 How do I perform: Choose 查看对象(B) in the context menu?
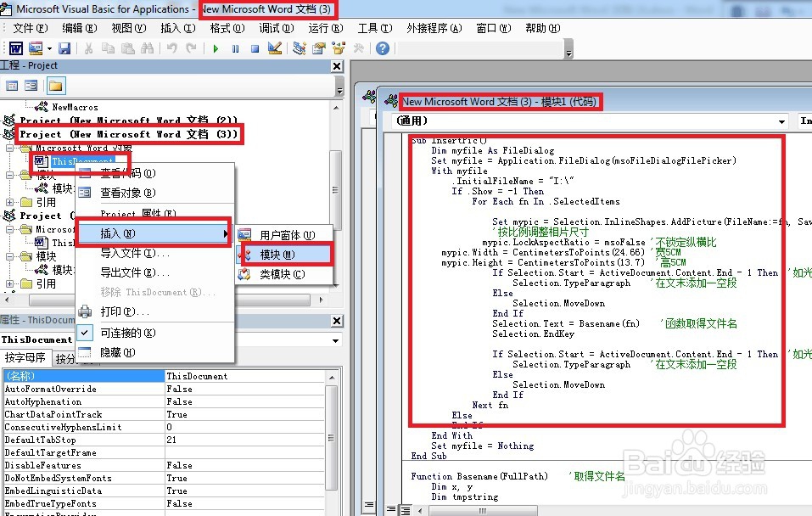tap(154, 193)
